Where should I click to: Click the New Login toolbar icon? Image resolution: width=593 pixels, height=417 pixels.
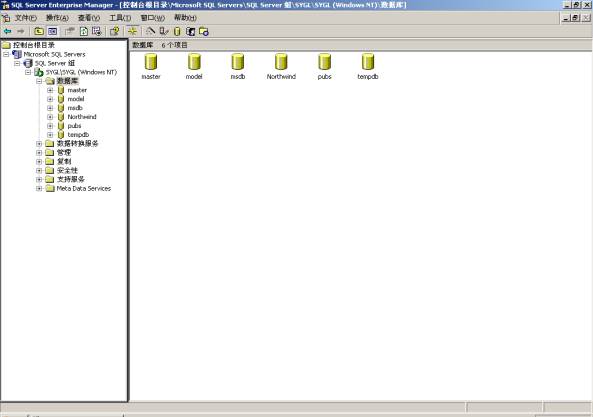pos(191,31)
